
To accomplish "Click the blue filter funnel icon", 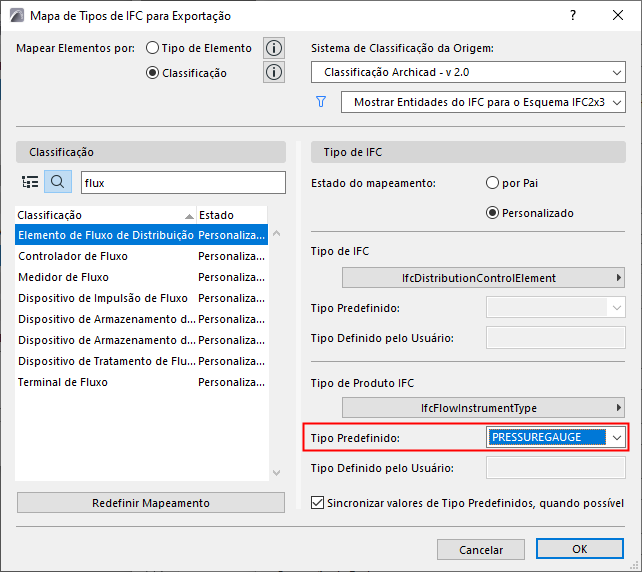I will [x=321, y=102].
